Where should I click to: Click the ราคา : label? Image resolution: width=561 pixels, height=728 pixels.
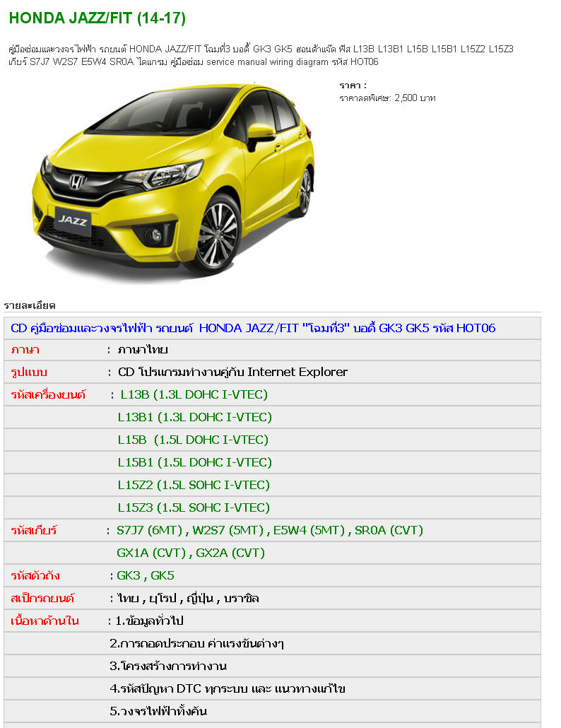pos(353,86)
